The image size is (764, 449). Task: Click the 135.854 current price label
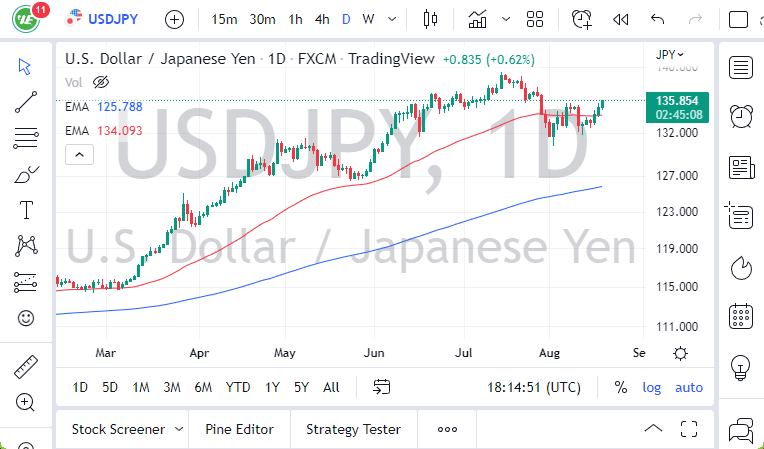[677, 100]
